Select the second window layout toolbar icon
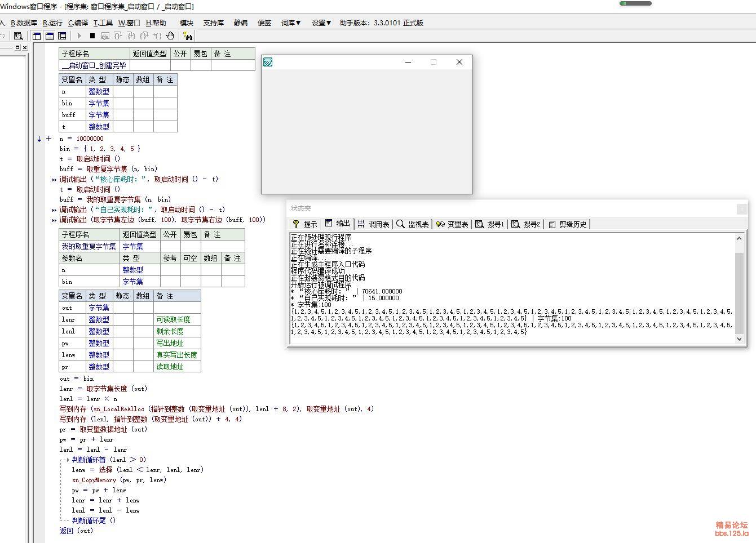The width and height of the screenshot is (756, 543). point(50,36)
